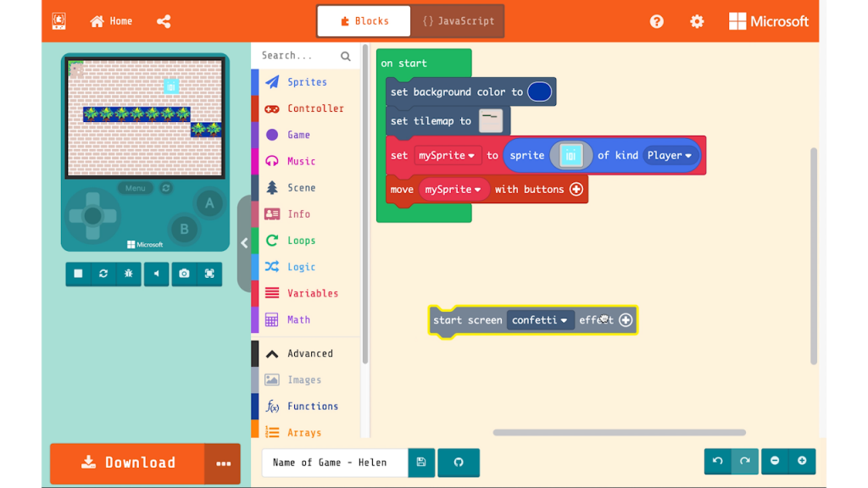Expand the Advanced toolbox section
The image size is (868, 488).
(309, 353)
